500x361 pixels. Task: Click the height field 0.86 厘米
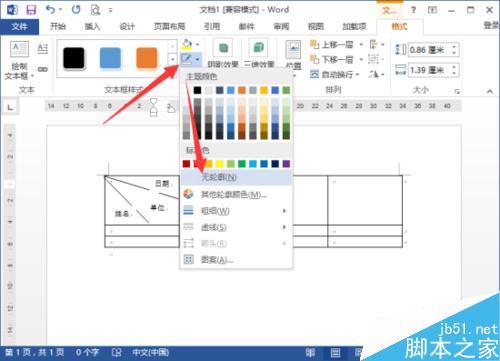(430, 50)
